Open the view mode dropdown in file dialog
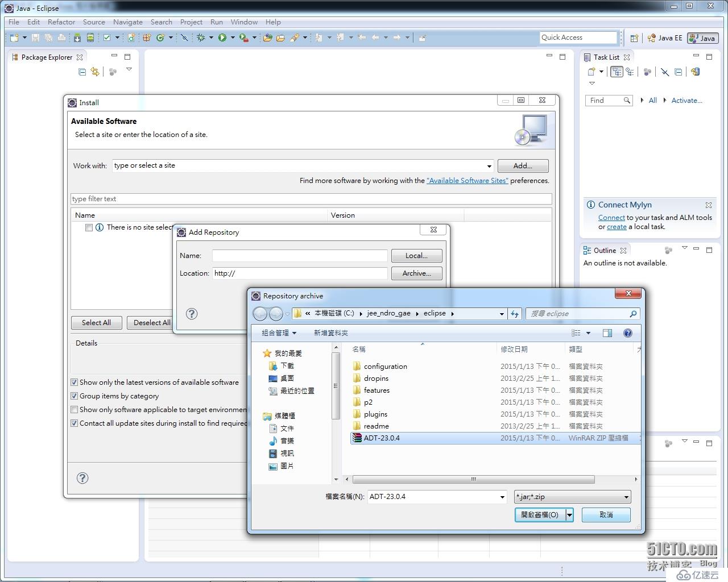Viewport: 728px width, 582px height. pos(588,333)
